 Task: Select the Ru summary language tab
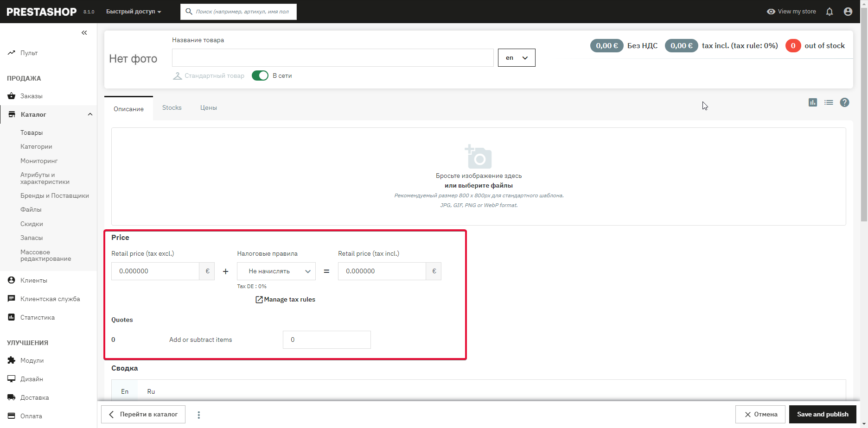pyautogui.click(x=151, y=391)
